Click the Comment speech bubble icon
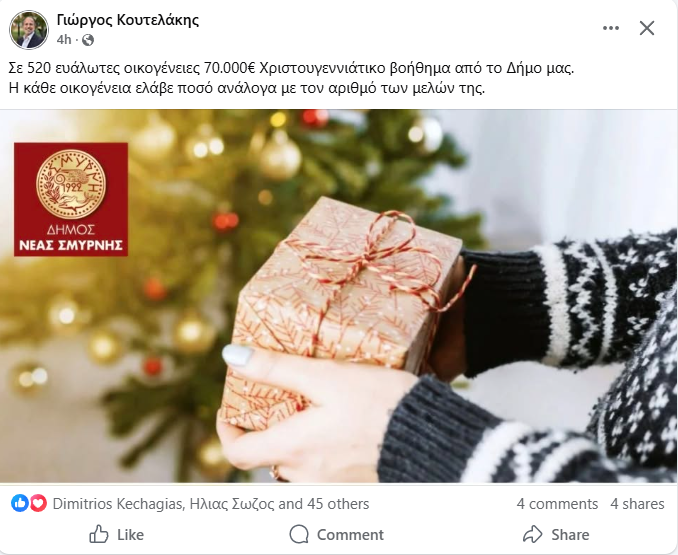This screenshot has height=555, width=678. 299,535
